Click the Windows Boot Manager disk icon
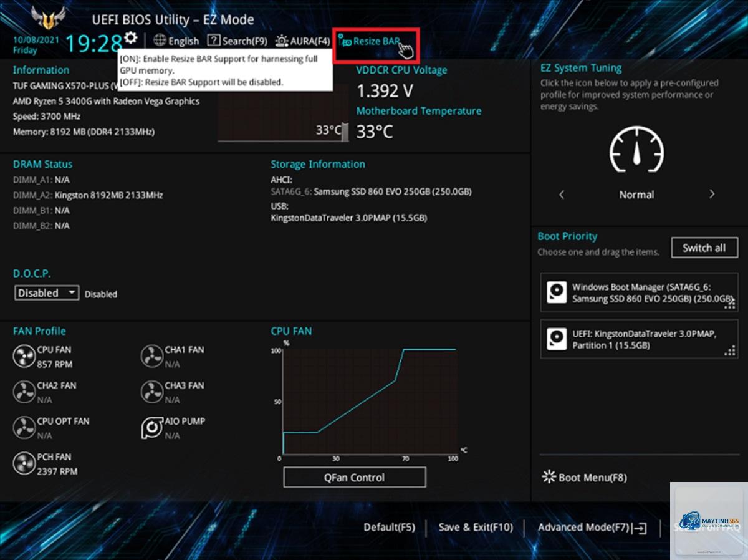 coord(557,292)
